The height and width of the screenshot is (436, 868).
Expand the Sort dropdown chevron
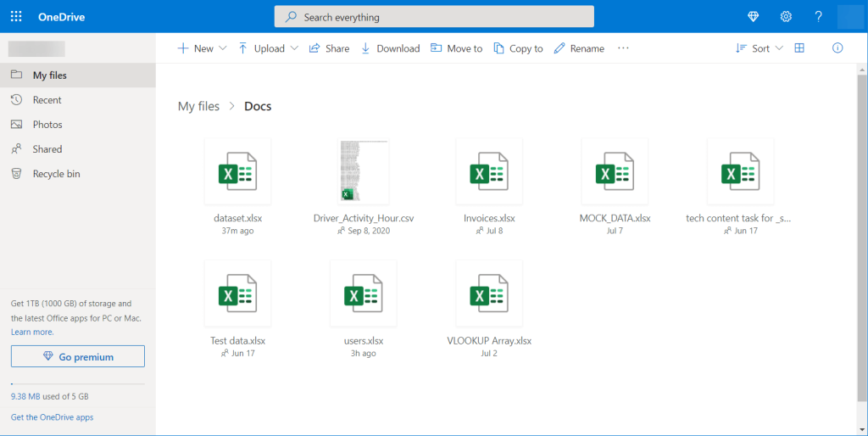[x=779, y=48]
